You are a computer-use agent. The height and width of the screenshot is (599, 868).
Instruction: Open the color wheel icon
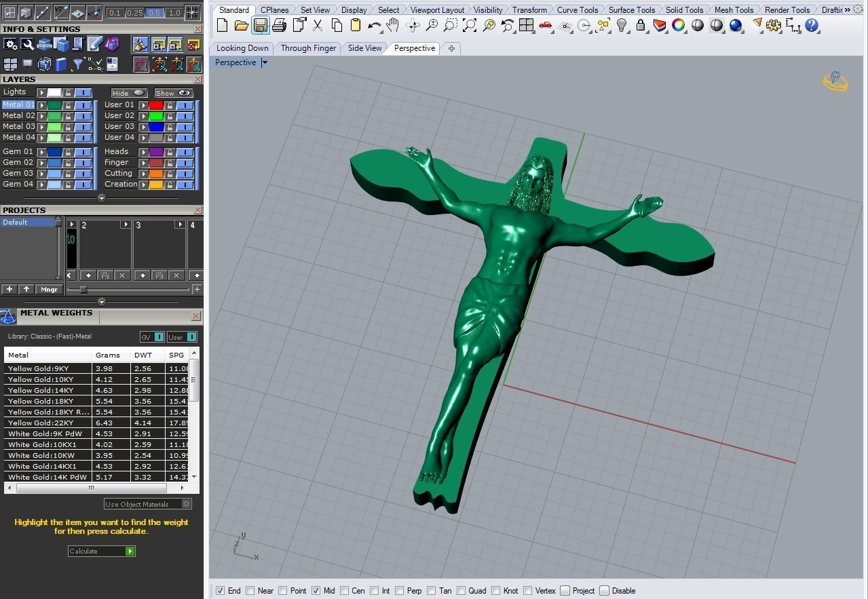[679, 26]
